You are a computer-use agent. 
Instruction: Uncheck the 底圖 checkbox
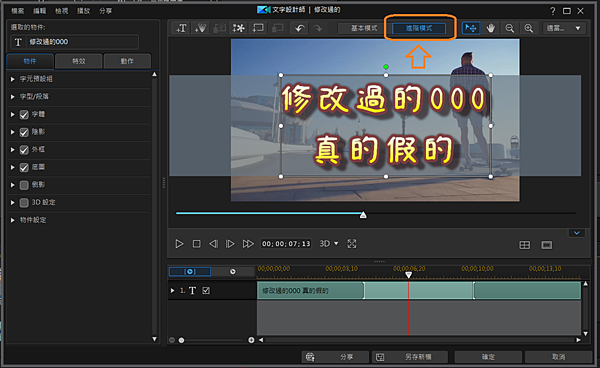pos(24,167)
